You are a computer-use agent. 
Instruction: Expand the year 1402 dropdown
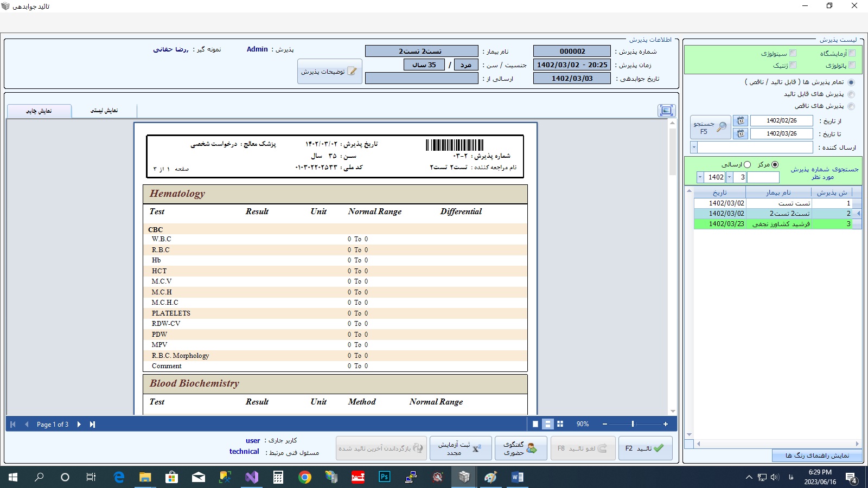click(700, 177)
